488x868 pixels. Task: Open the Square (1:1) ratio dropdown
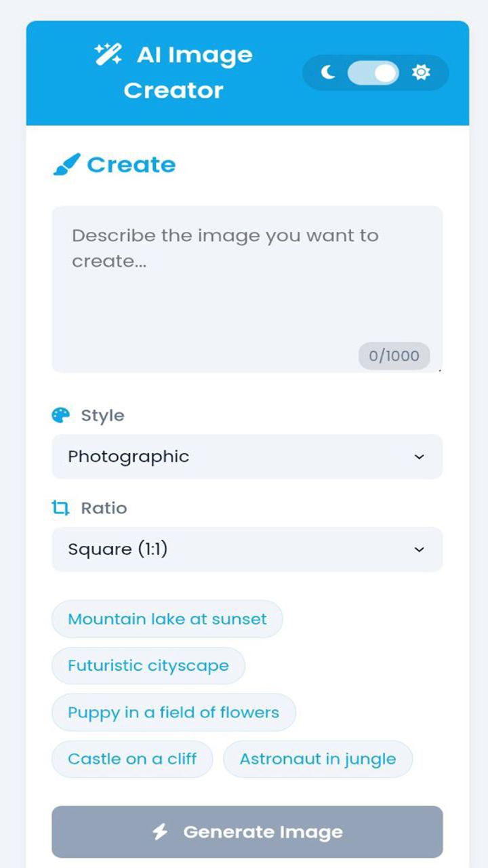pyautogui.click(x=247, y=549)
